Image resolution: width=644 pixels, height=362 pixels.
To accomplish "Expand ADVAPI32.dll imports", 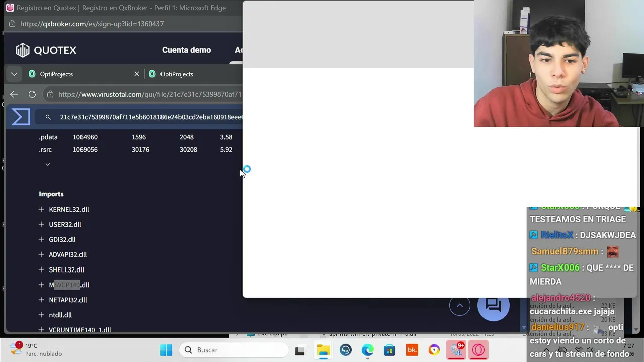I will 41,254.
